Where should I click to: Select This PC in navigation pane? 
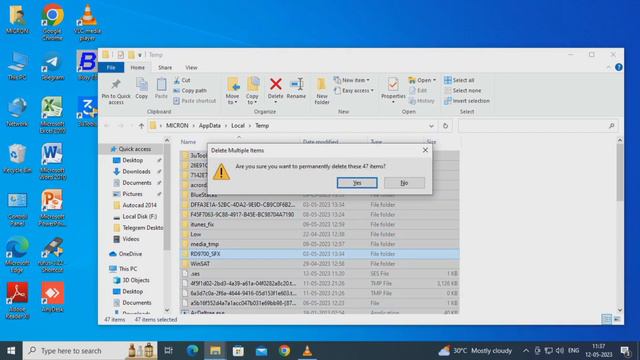128,269
